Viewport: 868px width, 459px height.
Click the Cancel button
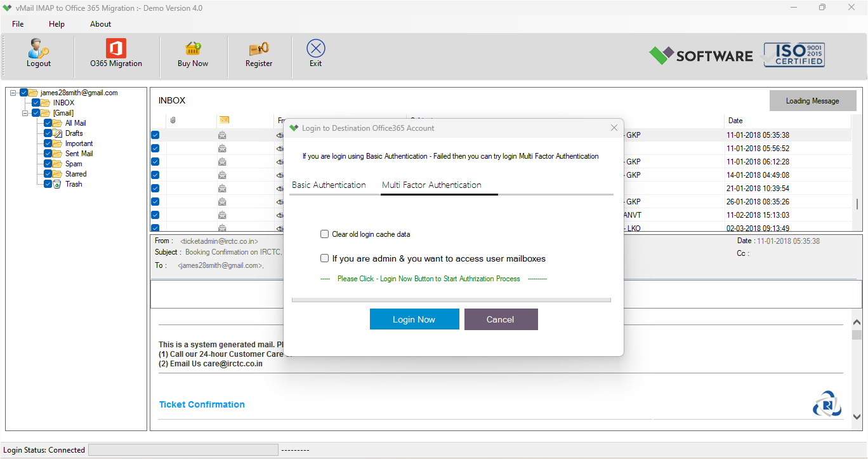501,319
